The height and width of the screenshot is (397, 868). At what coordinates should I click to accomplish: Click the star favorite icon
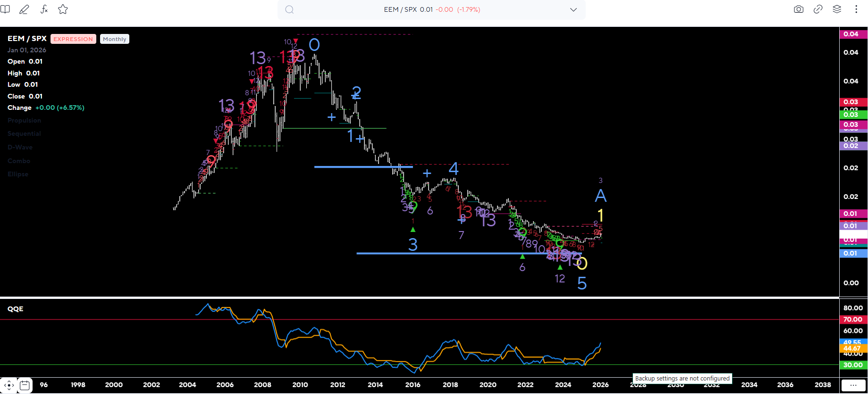click(63, 9)
